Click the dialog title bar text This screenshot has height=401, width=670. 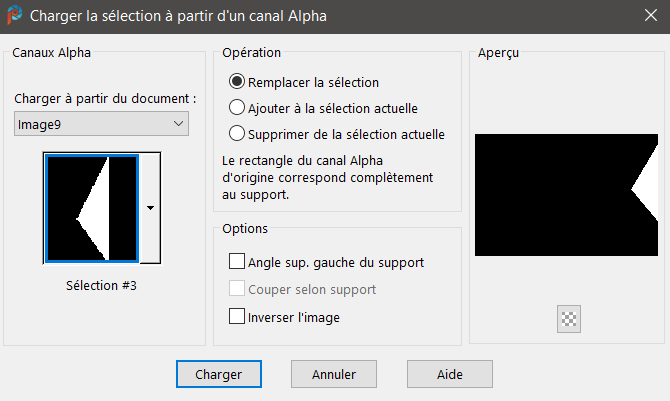click(178, 16)
